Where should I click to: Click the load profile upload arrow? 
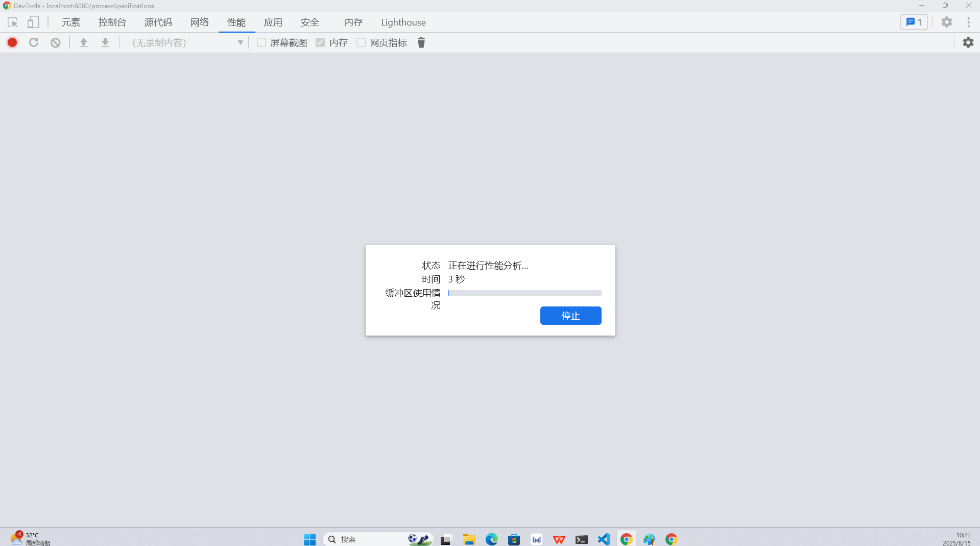click(x=84, y=42)
